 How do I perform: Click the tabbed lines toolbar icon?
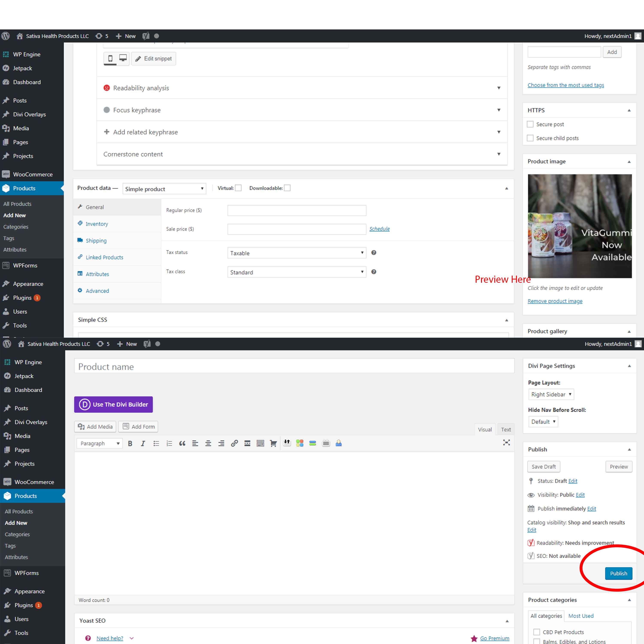tap(326, 443)
